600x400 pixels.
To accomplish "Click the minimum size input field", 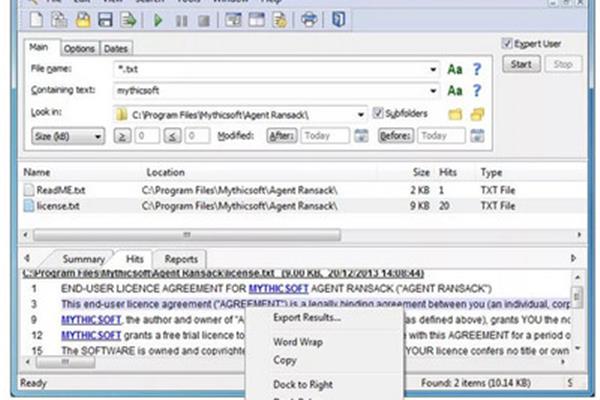I will point(147,136).
